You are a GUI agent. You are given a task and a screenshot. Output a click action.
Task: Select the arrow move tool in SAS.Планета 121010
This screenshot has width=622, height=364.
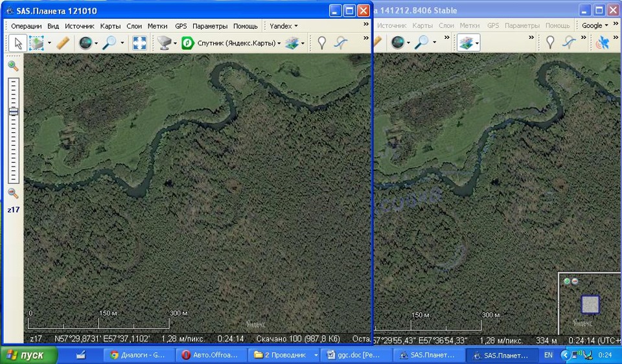click(18, 43)
